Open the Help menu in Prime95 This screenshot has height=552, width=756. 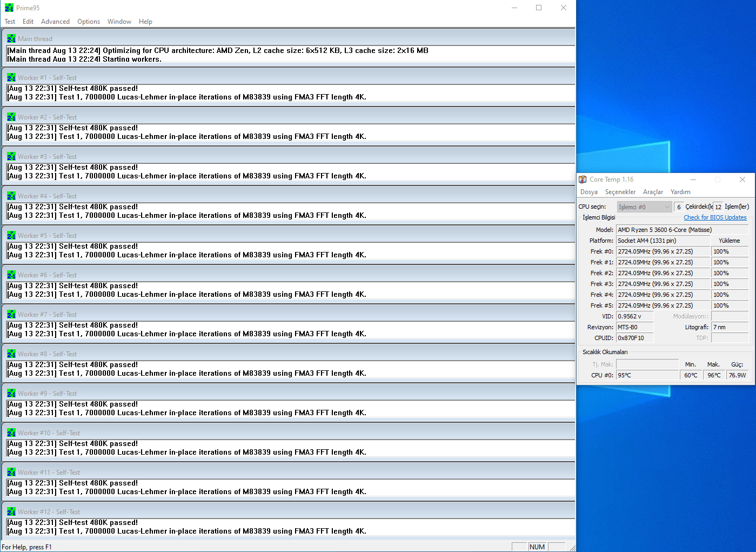(145, 22)
